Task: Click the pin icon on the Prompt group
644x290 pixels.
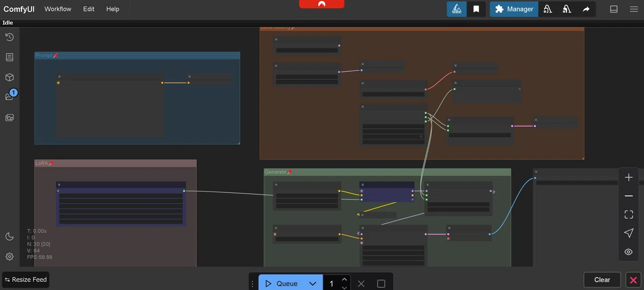Action: [56, 56]
